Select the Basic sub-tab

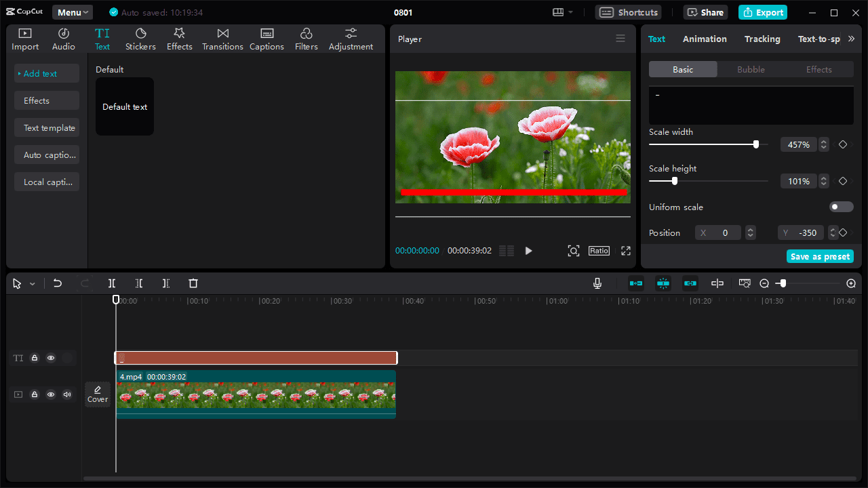click(x=683, y=69)
